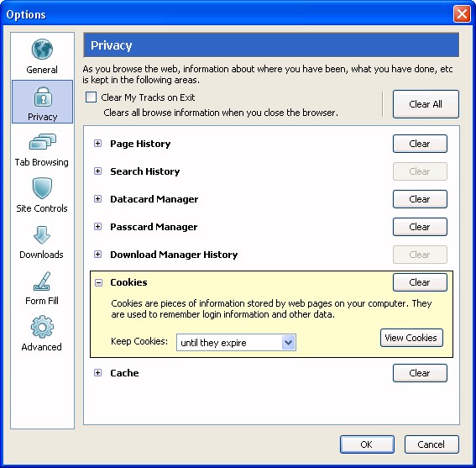476x468 pixels.
Task: Open the Keep Cookies dropdown
Action: [x=236, y=343]
